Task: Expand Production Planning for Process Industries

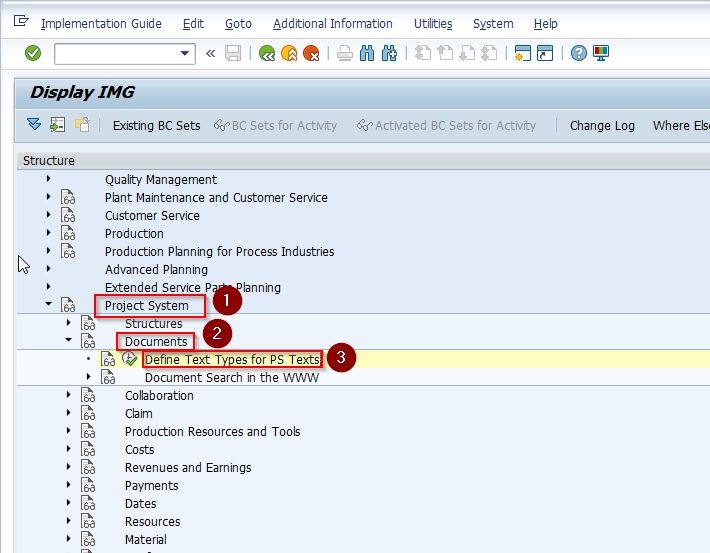Action: click(48, 251)
